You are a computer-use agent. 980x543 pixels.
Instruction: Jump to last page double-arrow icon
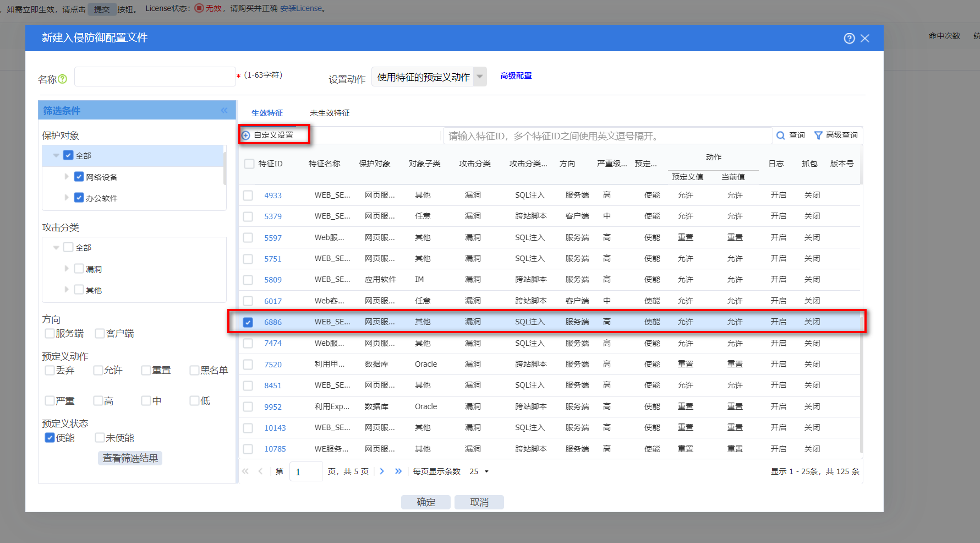[398, 471]
